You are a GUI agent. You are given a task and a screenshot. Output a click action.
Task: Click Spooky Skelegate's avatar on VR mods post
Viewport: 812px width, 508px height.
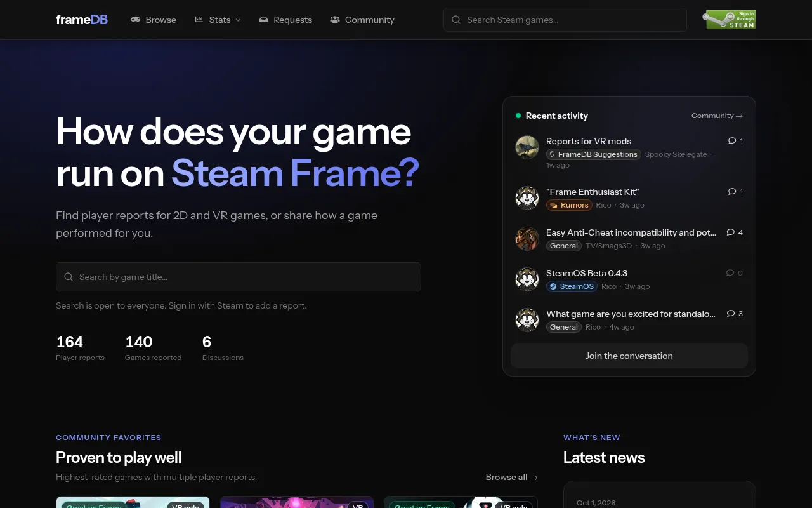[x=527, y=147]
